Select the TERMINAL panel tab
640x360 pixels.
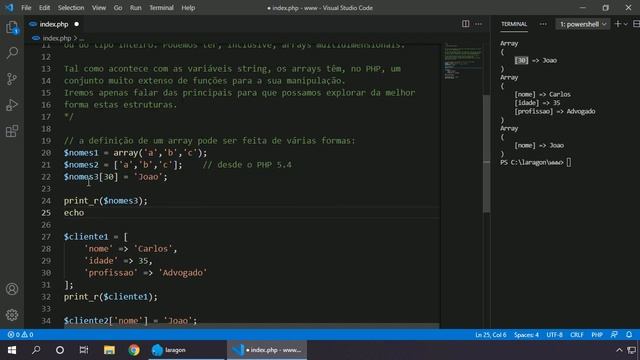click(514, 24)
